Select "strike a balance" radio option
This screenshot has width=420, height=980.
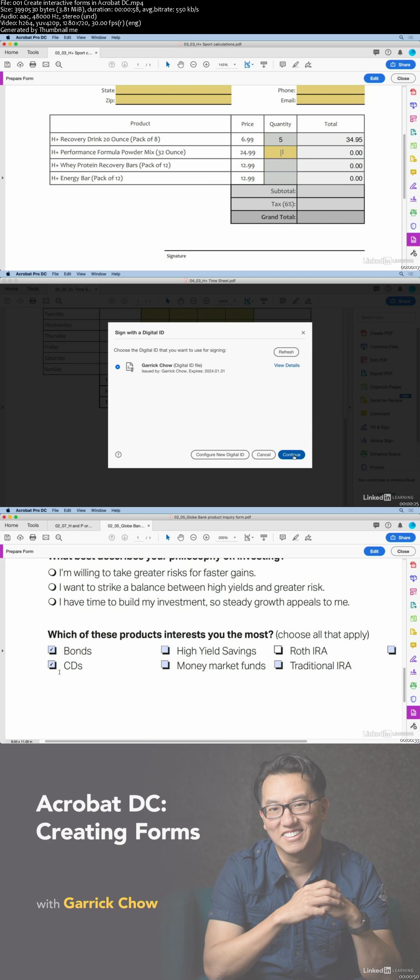(x=52, y=587)
